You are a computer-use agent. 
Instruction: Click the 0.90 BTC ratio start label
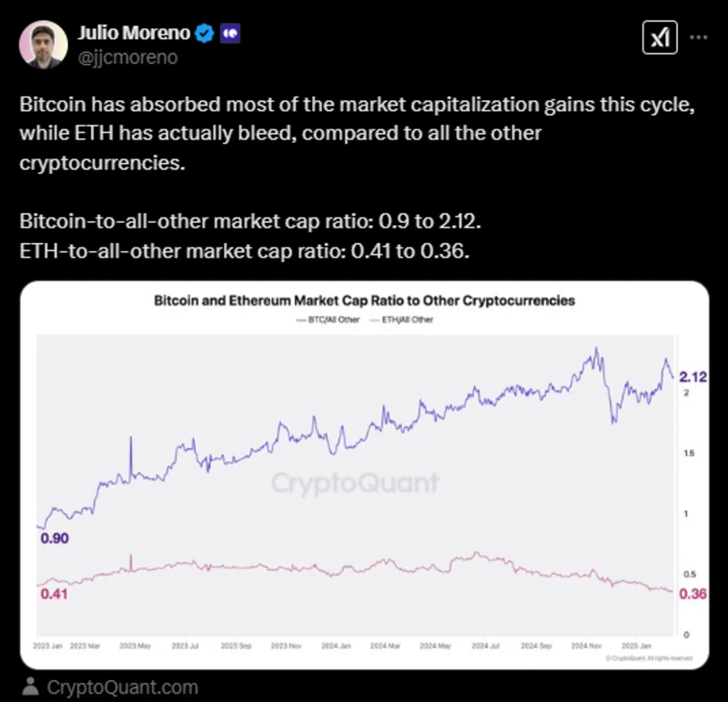coord(55,538)
